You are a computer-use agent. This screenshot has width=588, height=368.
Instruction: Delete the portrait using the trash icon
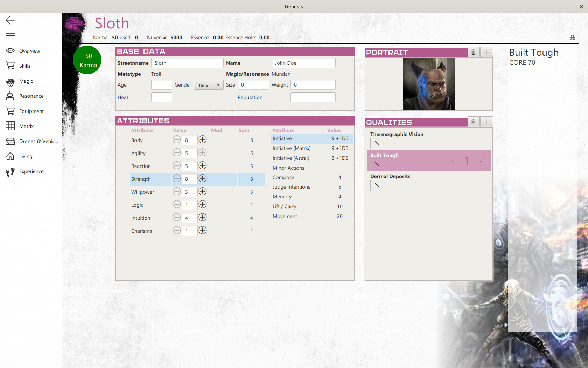(474, 52)
